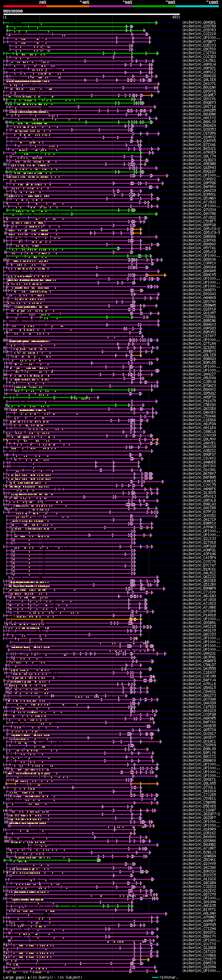222x980 pixels.
Task: Select the UniRef100_A4H6F6 label
Action: 199,489
